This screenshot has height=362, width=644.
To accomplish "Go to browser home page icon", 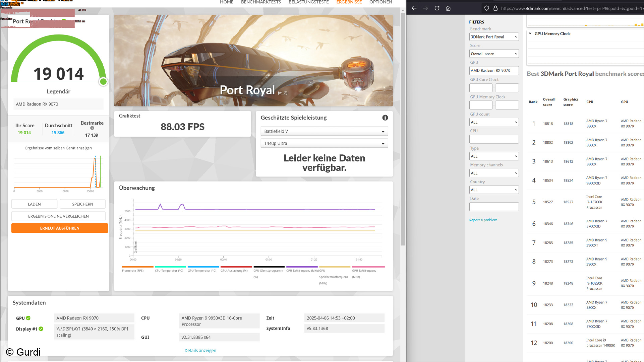I will click(x=448, y=8).
